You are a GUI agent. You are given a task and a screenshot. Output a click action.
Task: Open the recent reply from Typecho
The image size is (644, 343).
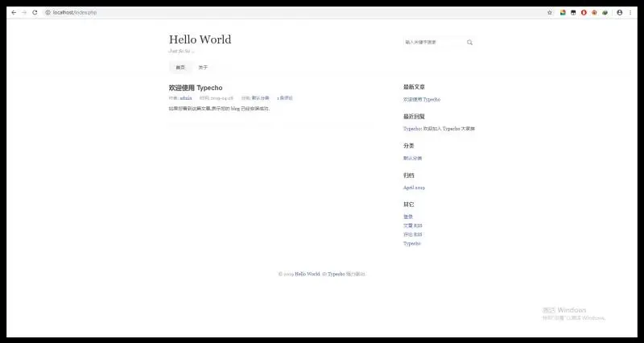(439, 129)
